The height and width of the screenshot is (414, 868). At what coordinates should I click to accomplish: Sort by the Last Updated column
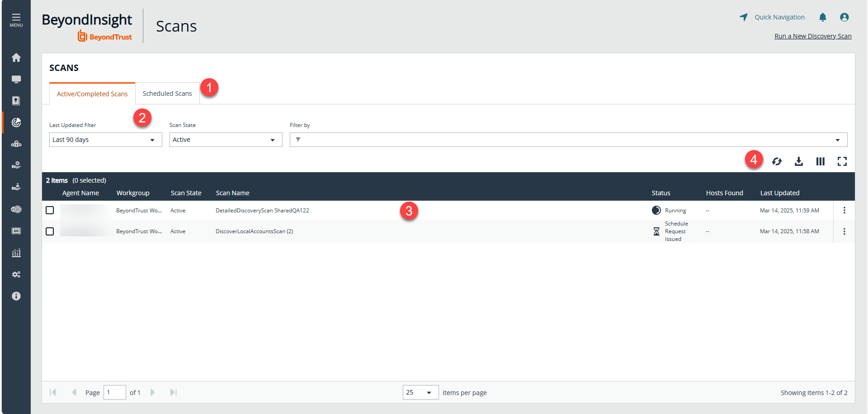click(780, 193)
